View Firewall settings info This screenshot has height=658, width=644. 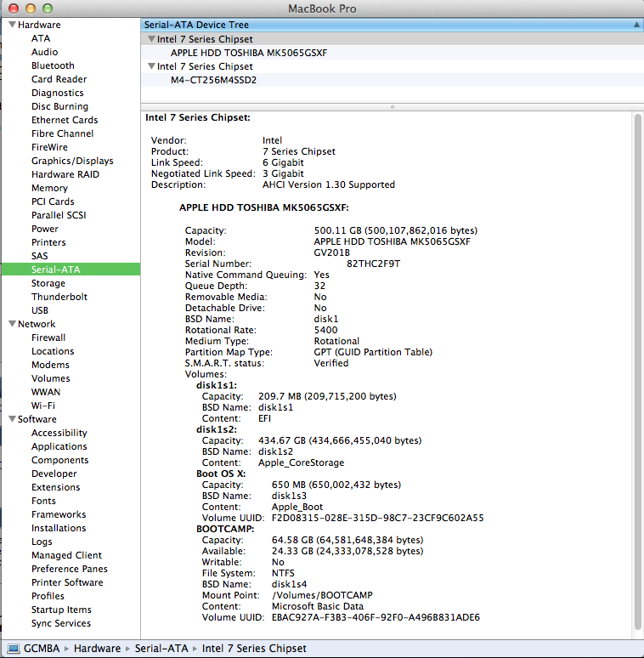click(x=48, y=338)
